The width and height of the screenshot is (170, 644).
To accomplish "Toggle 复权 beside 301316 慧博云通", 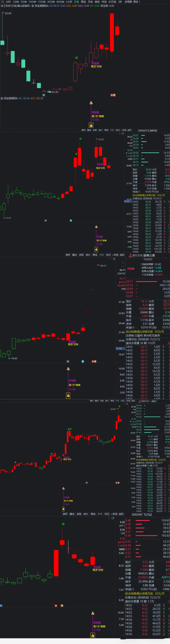I will pos(68,255).
